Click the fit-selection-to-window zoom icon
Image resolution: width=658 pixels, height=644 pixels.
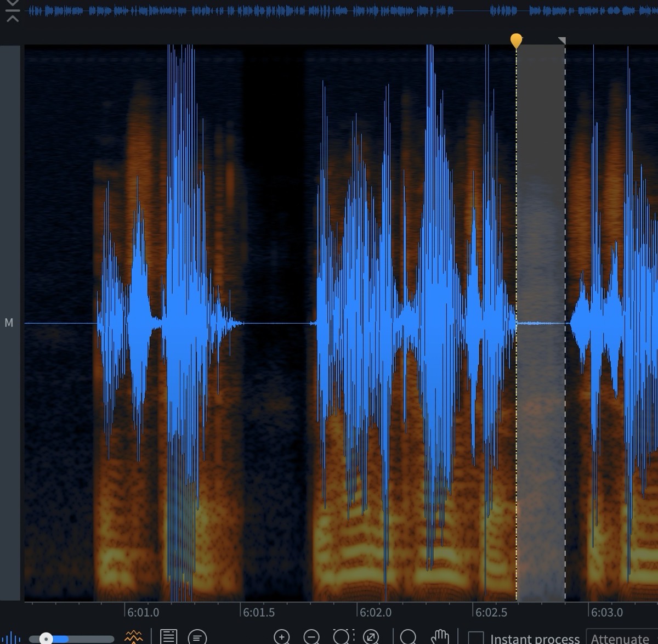[x=372, y=637]
